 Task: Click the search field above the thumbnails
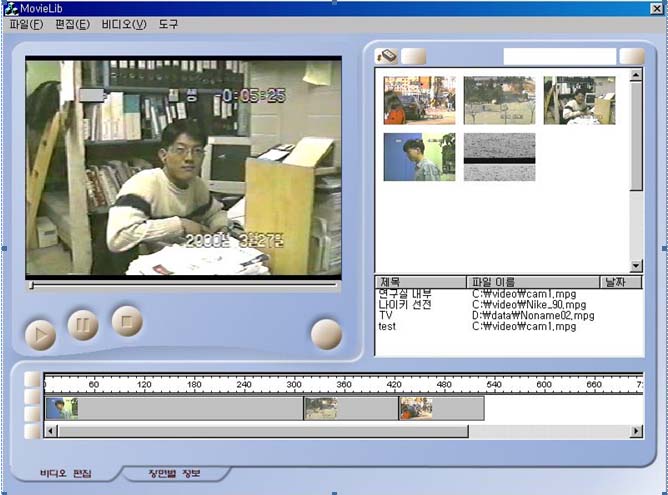coord(559,56)
